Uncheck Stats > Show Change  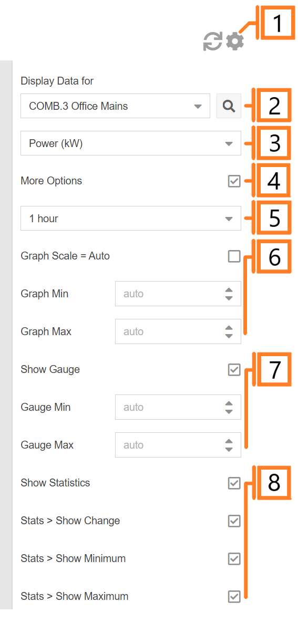[x=234, y=521]
